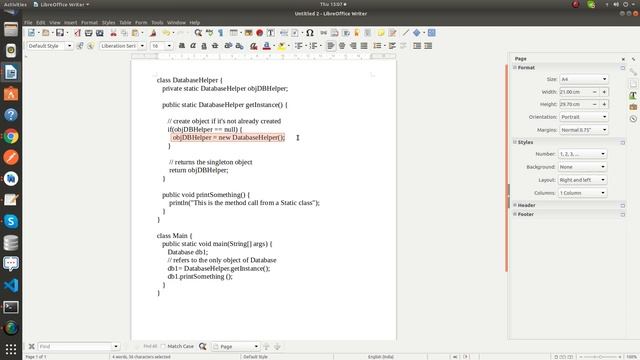
Task: Open the Table menu
Action: point(125,22)
